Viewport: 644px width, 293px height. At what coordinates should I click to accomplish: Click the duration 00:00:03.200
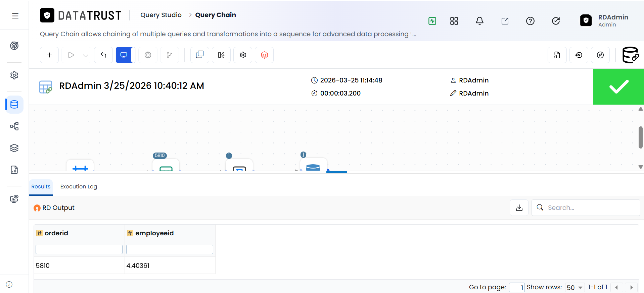pyautogui.click(x=340, y=93)
